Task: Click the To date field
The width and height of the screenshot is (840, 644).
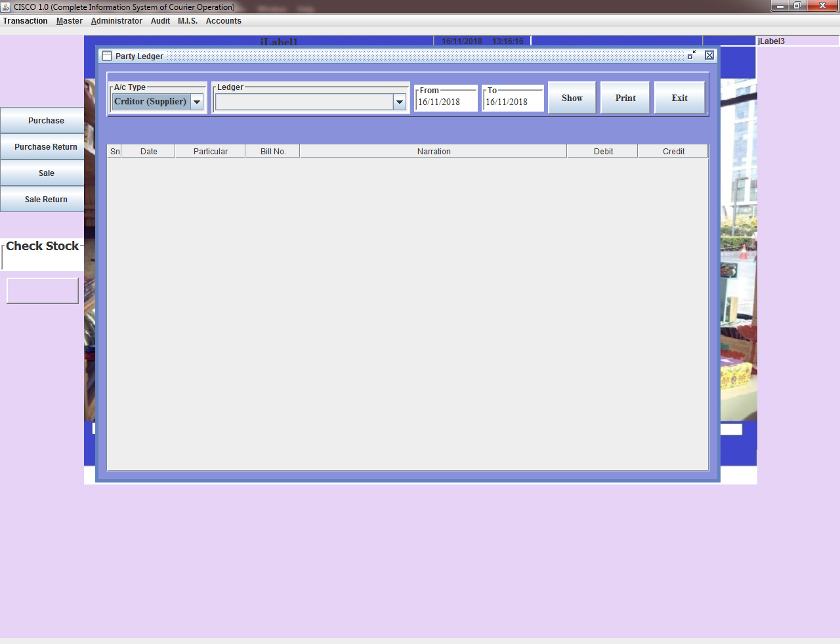Action: pos(513,102)
